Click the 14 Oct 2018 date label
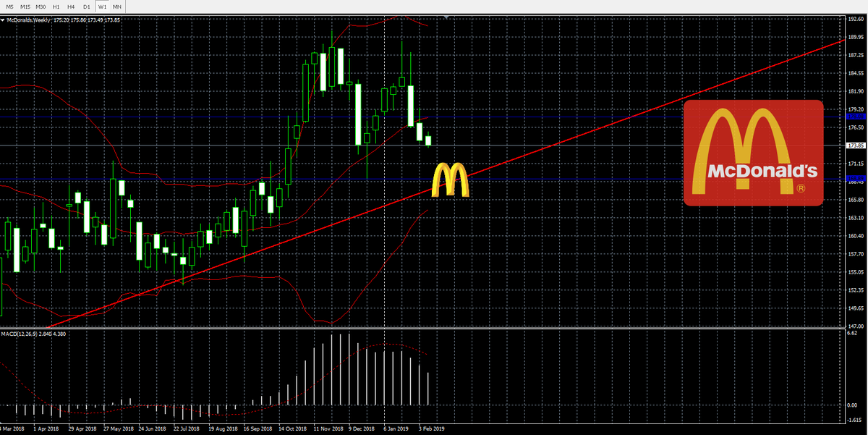This screenshot has height=435, width=868. point(292,428)
